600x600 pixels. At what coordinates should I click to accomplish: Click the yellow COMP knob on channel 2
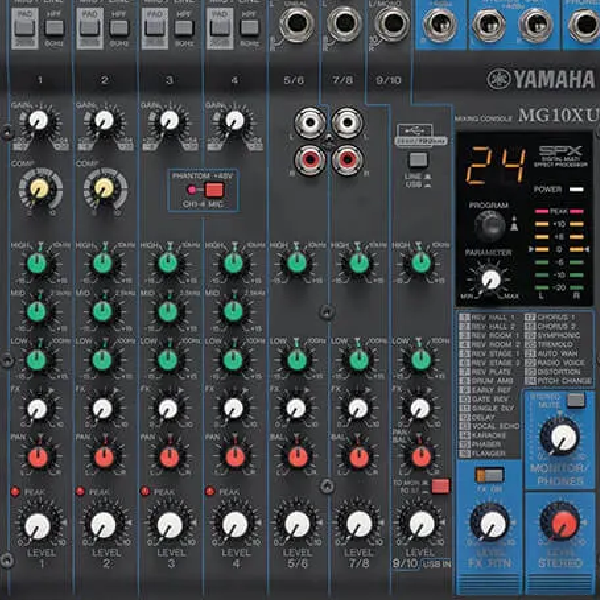pos(104,189)
